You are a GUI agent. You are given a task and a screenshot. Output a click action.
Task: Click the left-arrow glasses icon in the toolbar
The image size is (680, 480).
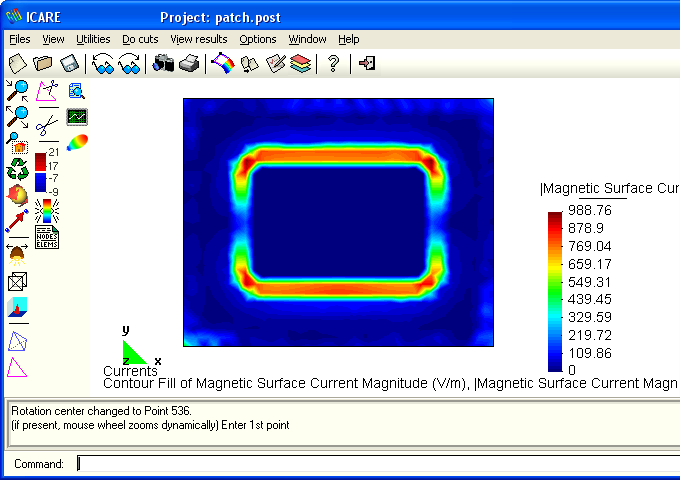103,64
